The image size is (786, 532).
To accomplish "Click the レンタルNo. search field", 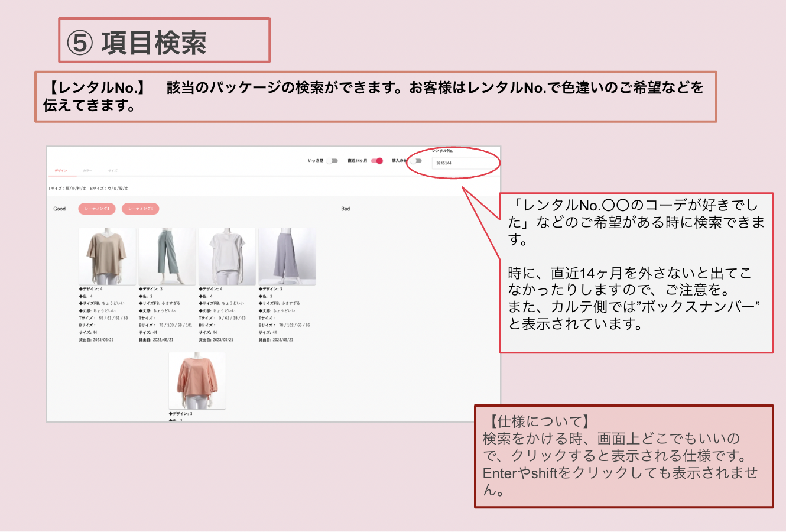I will [x=462, y=163].
